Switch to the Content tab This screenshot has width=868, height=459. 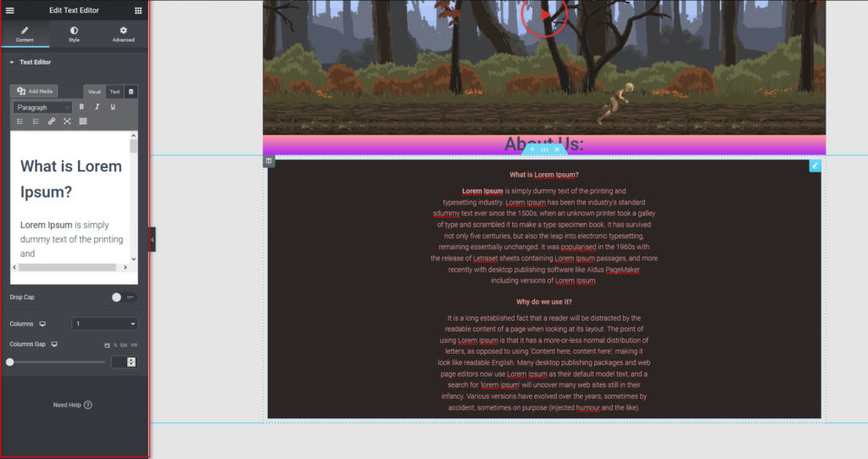25,34
